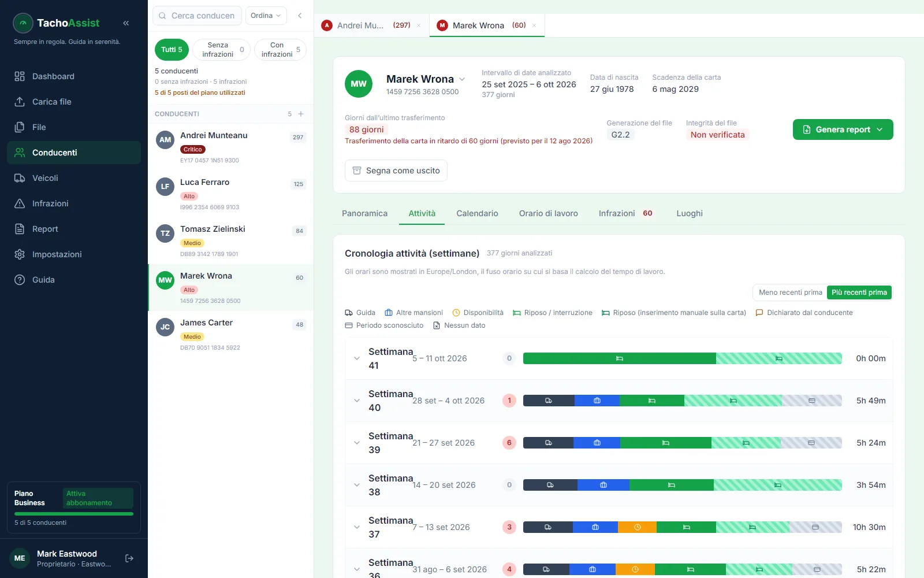Collapse the driver list panel arrow
924x578 pixels.
[300, 16]
